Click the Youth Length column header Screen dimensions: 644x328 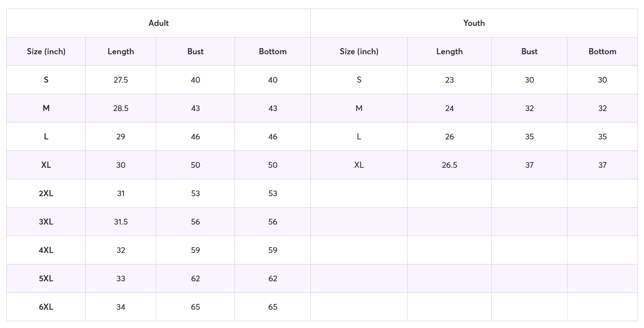point(449,51)
